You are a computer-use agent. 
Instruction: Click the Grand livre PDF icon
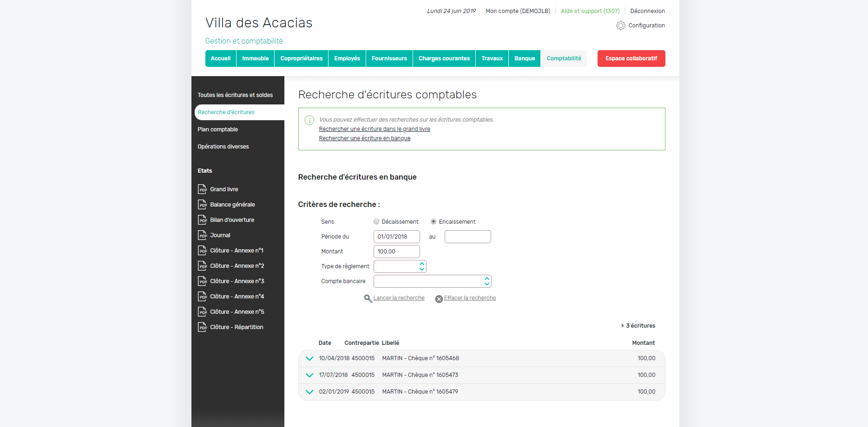[x=202, y=189]
